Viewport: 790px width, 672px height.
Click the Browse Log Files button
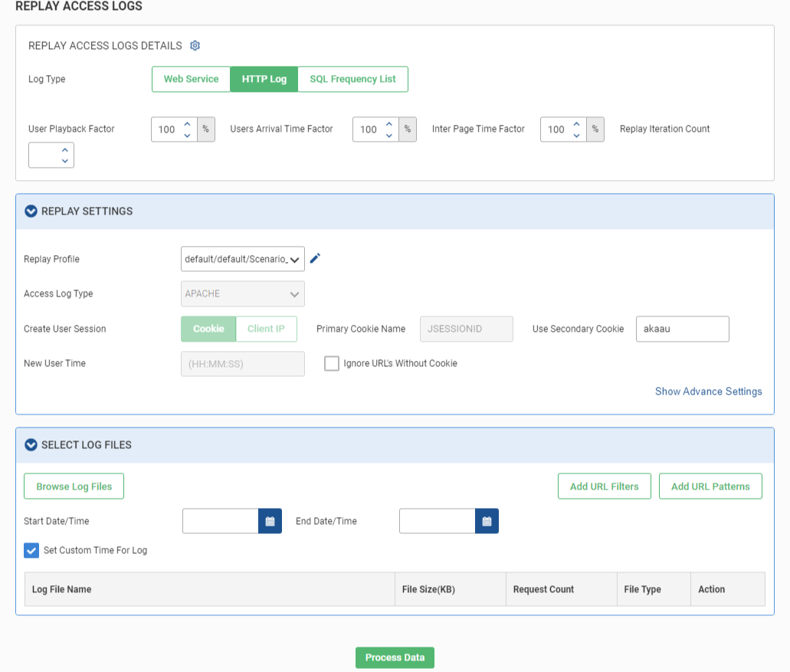74,487
